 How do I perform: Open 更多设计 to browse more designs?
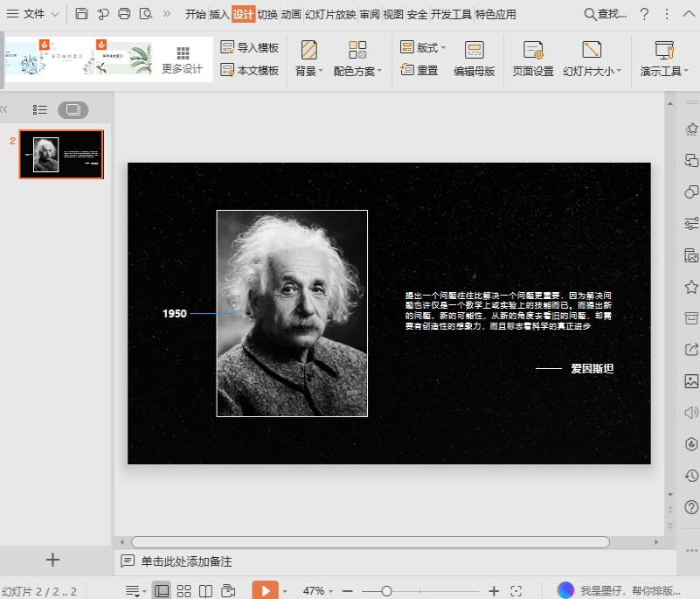point(184,61)
